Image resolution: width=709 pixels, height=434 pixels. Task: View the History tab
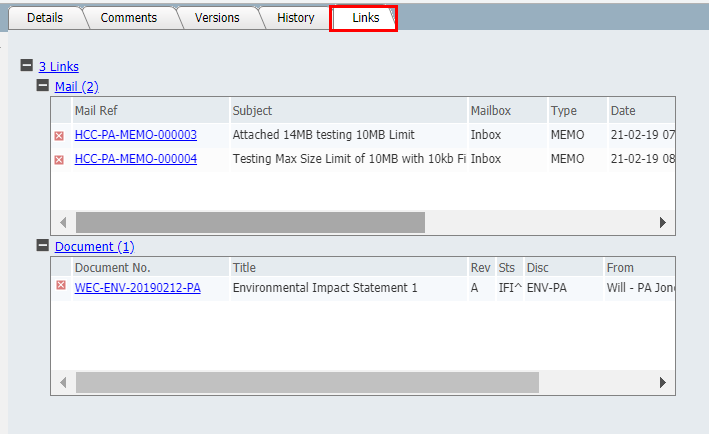[296, 18]
